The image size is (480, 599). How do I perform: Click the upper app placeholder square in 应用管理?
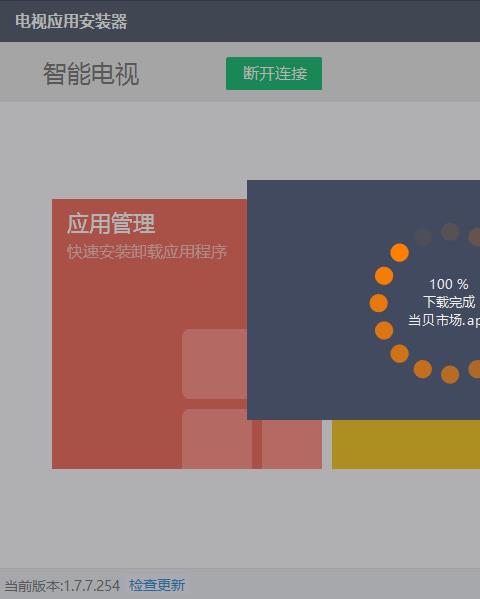(214, 364)
